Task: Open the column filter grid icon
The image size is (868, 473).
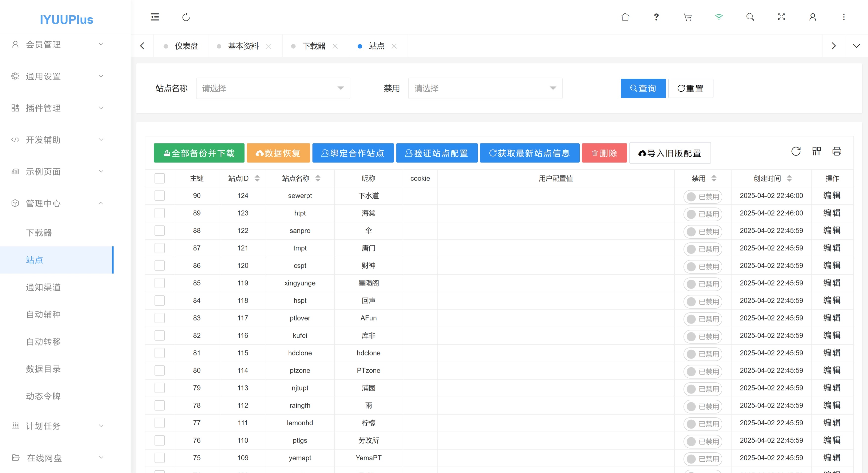Action: click(x=817, y=151)
